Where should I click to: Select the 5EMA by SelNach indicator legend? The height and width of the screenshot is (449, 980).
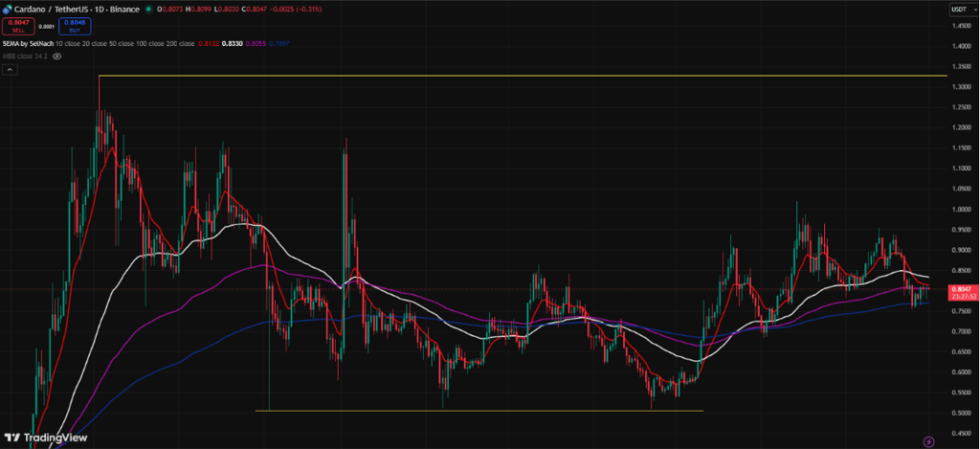point(28,44)
